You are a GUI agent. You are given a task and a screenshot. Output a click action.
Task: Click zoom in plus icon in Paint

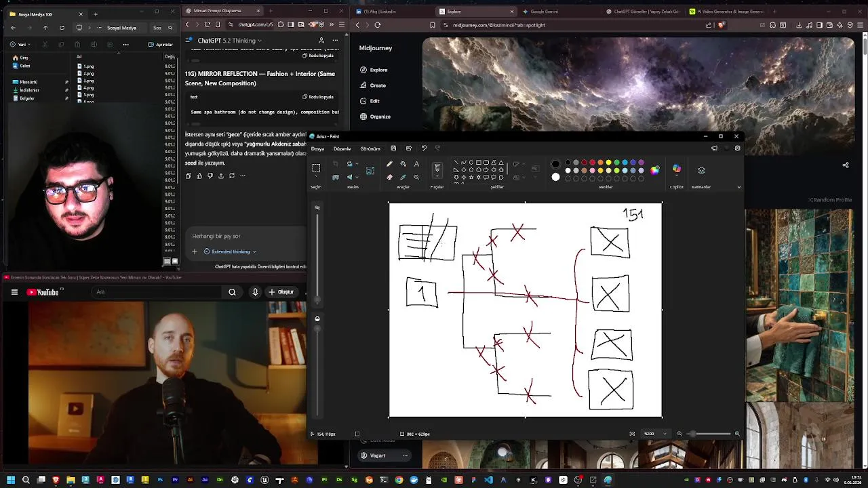737,434
